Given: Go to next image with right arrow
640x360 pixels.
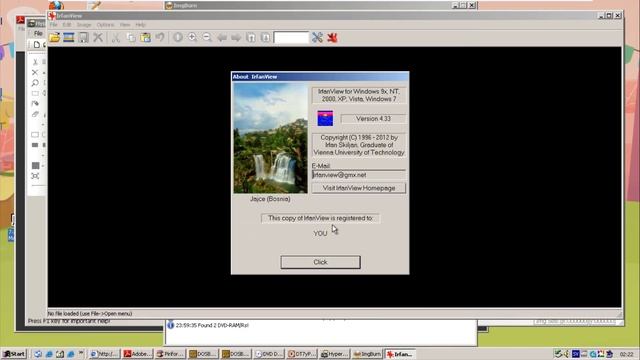Looking at the screenshot, I should pyautogui.click(x=236, y=38).
